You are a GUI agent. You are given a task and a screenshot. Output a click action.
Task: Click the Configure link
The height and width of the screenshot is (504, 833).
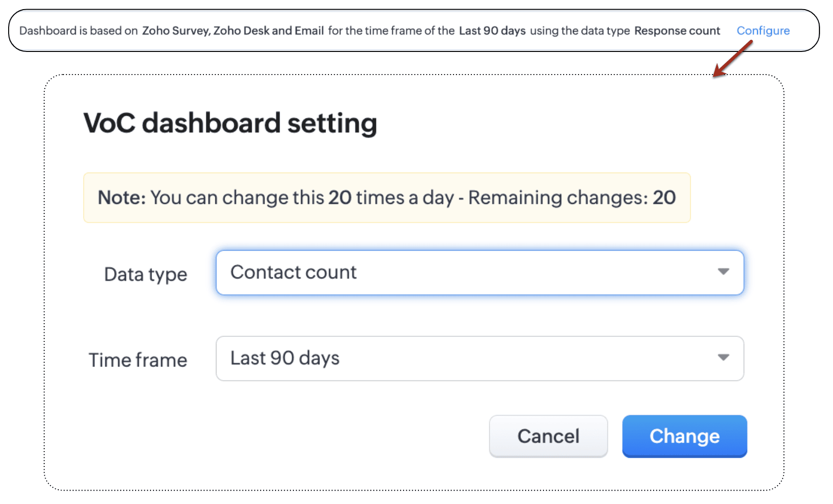[x=763, y=31]
